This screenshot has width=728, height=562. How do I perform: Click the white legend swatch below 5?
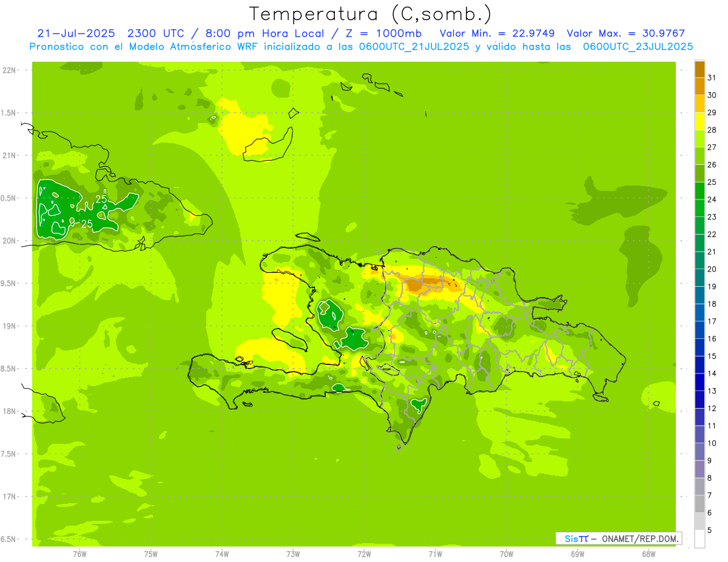(699, 539)
